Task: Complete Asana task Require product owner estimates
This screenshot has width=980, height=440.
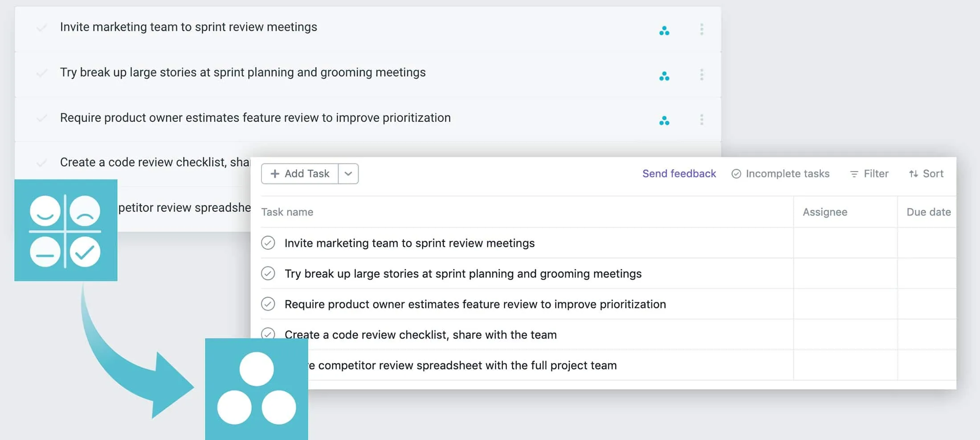Action: [268, 304]
